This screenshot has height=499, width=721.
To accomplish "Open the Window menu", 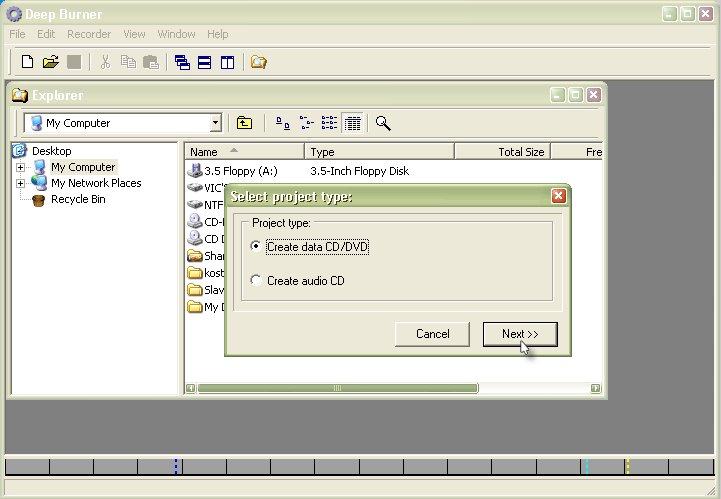I will coord(177,34).
